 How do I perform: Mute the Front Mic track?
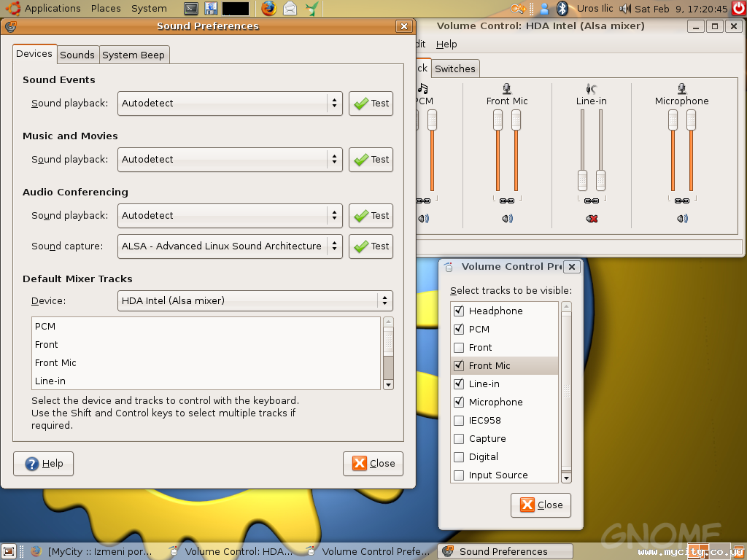point(507,219)
